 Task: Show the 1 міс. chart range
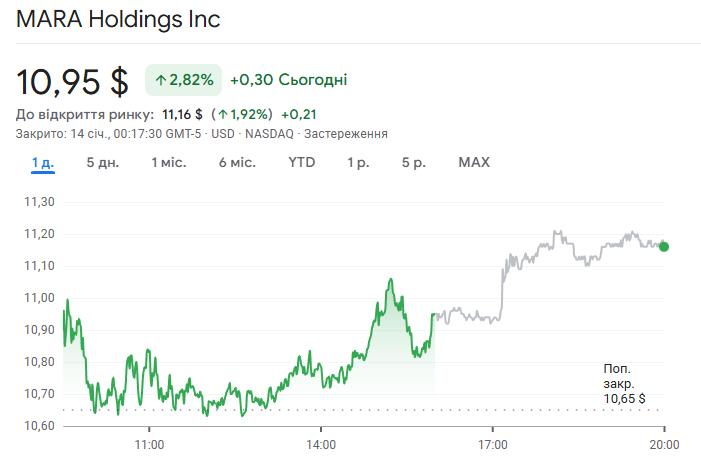pyautogui.click(x=169, y=162)
